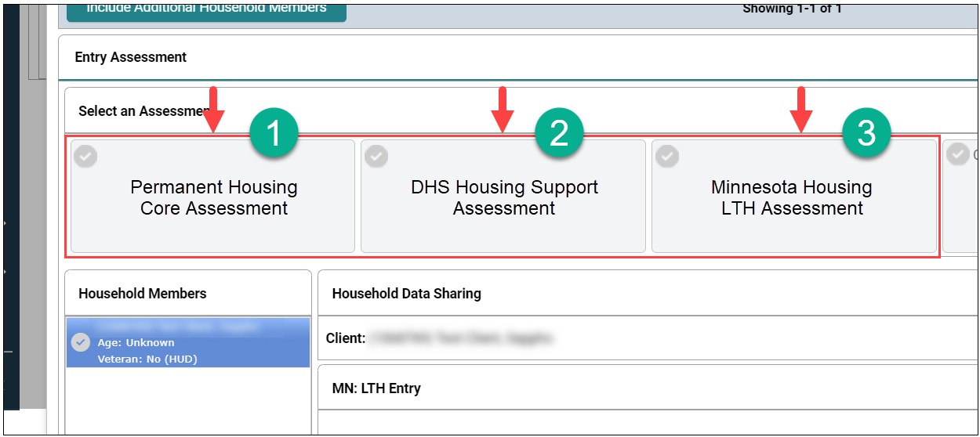
Task: Click the Entry Assessment heading
Action: pyautogui.click(x=131, y=57)
